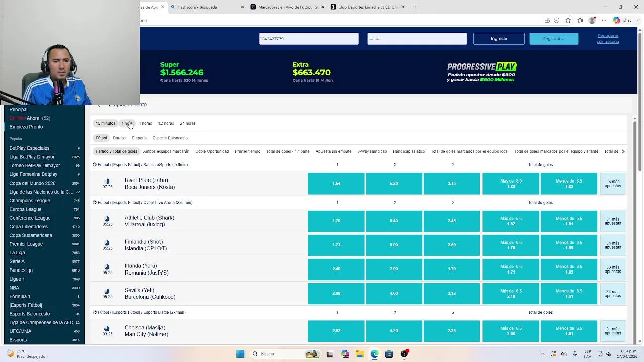Screen dimensions: 644x362
Task: Click the username input field
Action: tap(309, 39)
